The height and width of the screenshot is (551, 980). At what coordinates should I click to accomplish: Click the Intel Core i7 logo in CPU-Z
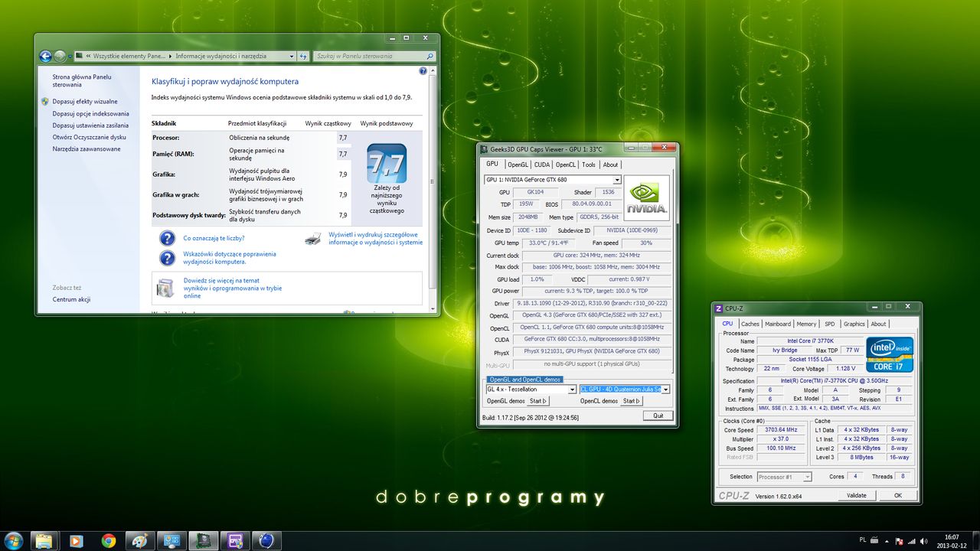[x=889, y=354]
